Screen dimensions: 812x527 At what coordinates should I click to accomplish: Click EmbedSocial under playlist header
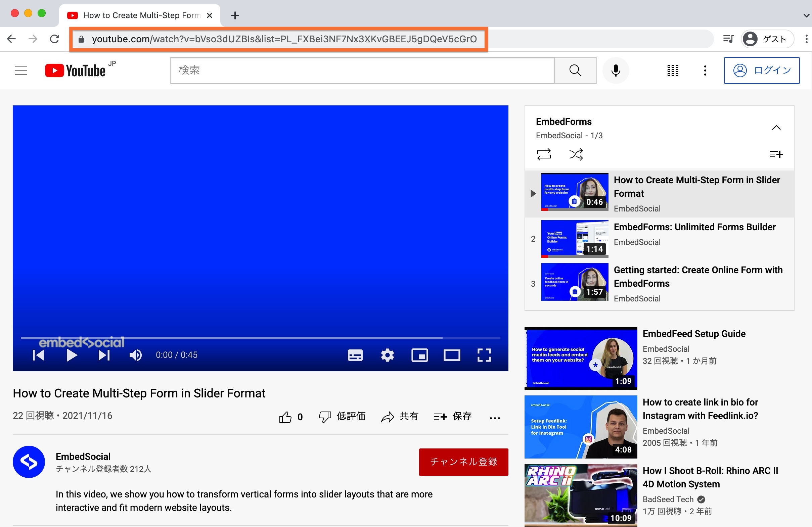[559, 135]
